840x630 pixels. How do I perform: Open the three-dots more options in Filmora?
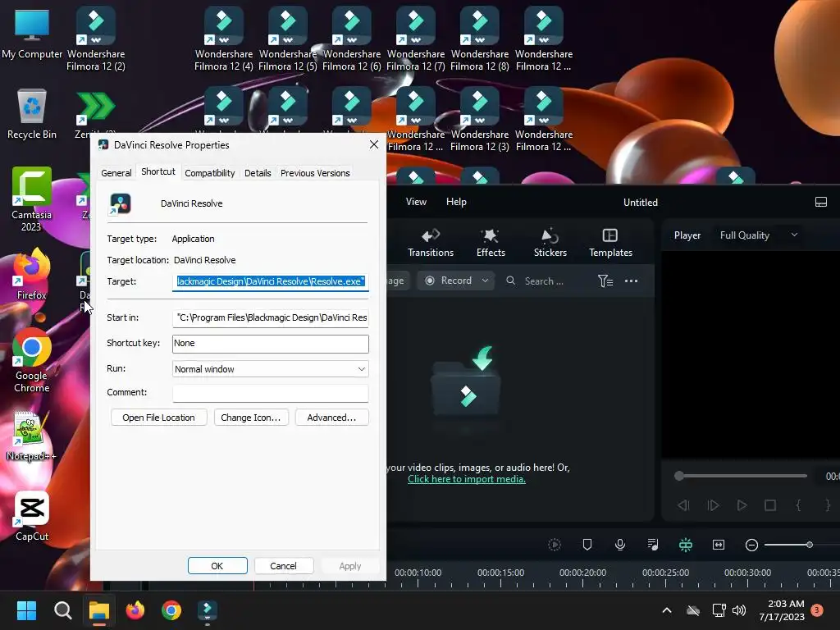(631, 281)
